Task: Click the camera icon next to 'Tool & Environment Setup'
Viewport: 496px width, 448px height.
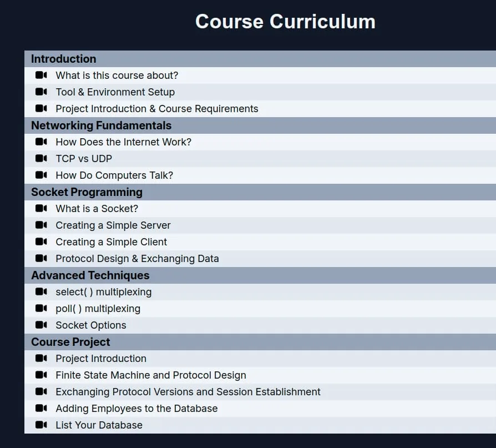Action: tap(41, 92)
